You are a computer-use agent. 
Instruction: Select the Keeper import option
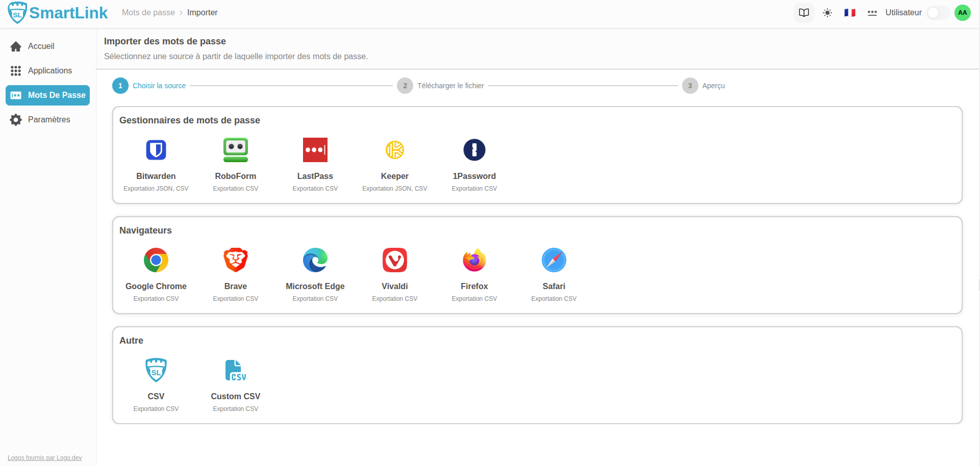coord(394,150)
